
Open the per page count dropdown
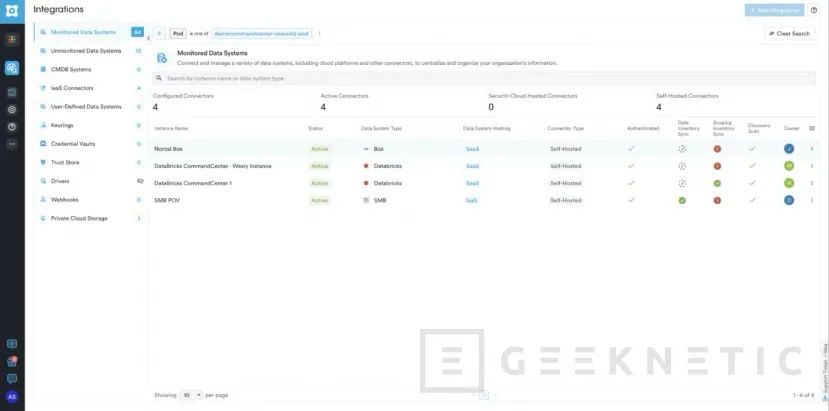tap(191, 395)
